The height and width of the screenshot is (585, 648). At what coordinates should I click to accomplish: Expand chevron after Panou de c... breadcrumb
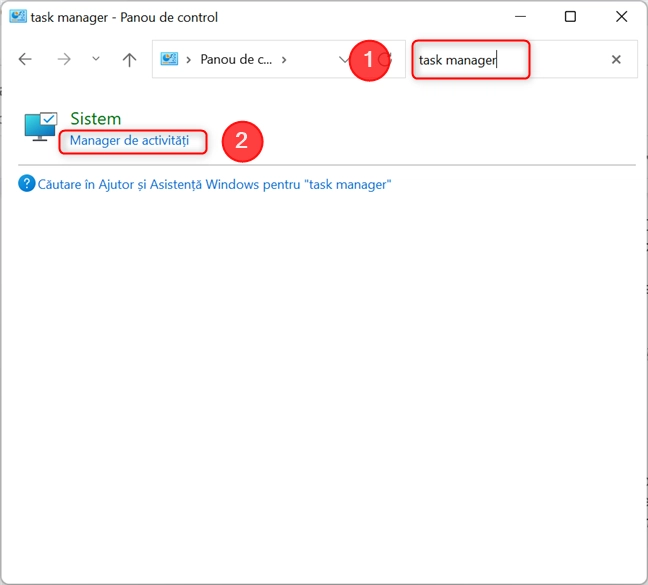(284, 60)
